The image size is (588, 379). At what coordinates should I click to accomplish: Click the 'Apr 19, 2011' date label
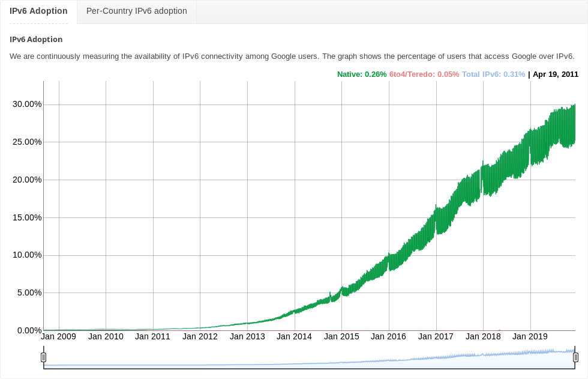[x=556, y=74]
